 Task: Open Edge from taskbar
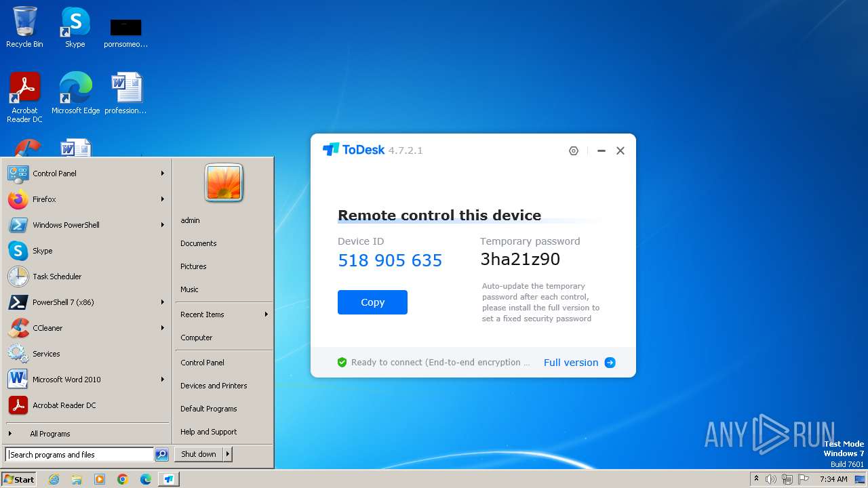(146, 479)
